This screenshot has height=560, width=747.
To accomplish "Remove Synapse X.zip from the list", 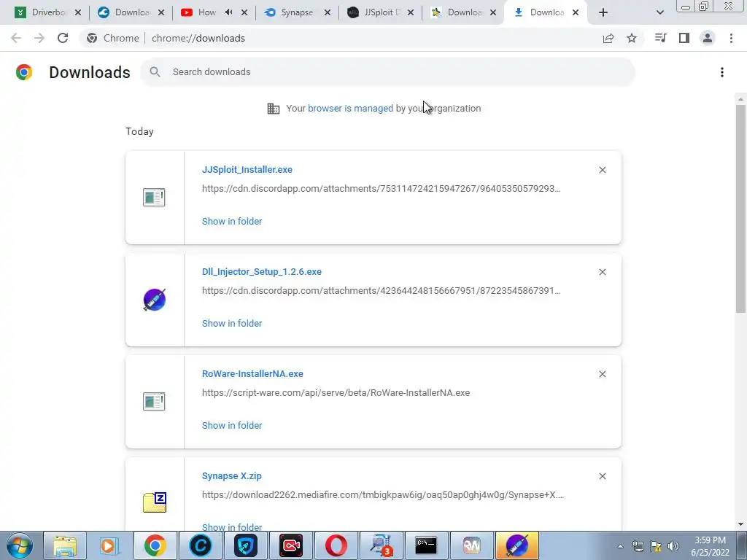I will (602, 476).
